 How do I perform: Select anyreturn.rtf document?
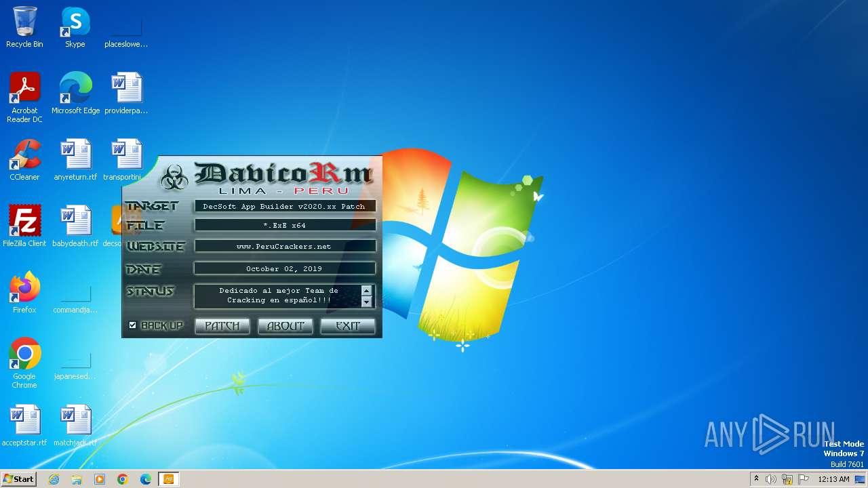75,160
